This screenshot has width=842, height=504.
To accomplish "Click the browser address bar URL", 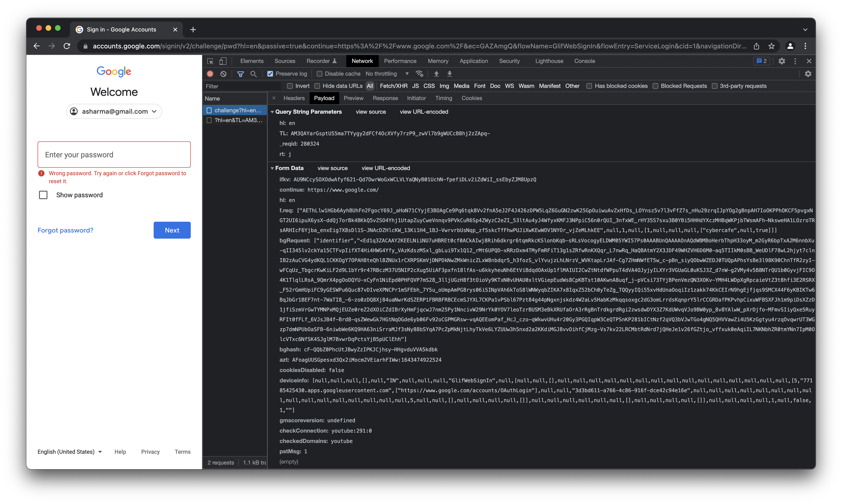I will [419, 46].
